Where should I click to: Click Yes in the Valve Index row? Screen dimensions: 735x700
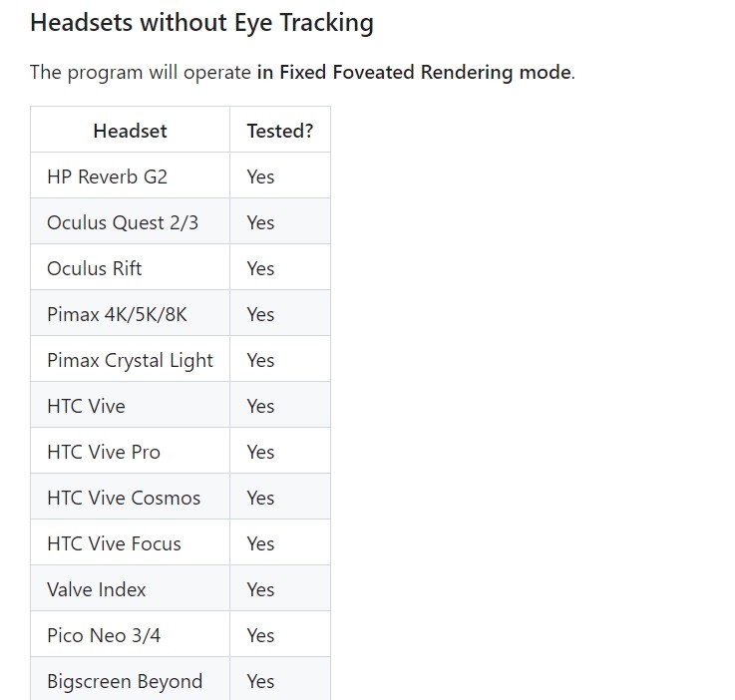tap(260, 590)
